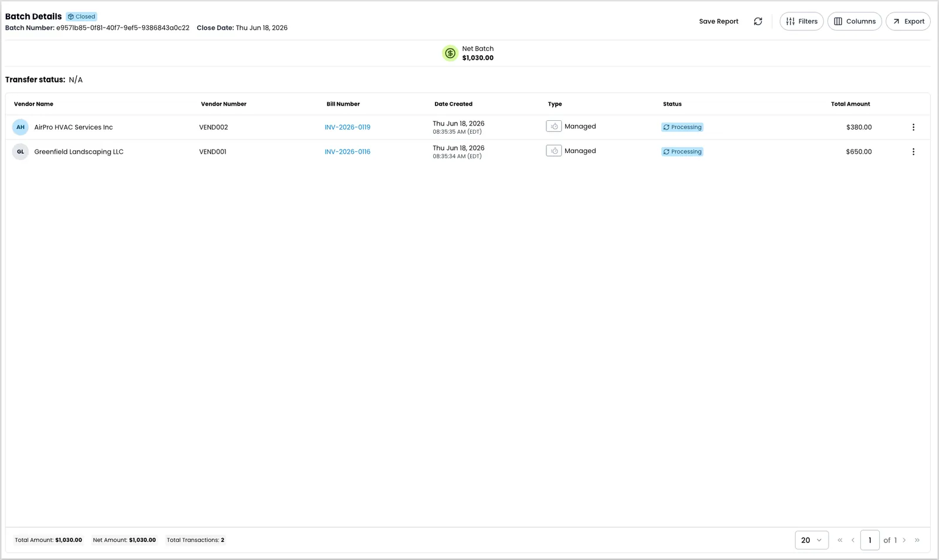
Task: Click the AH vendor avatar
Action: click(x=21, y=127)
